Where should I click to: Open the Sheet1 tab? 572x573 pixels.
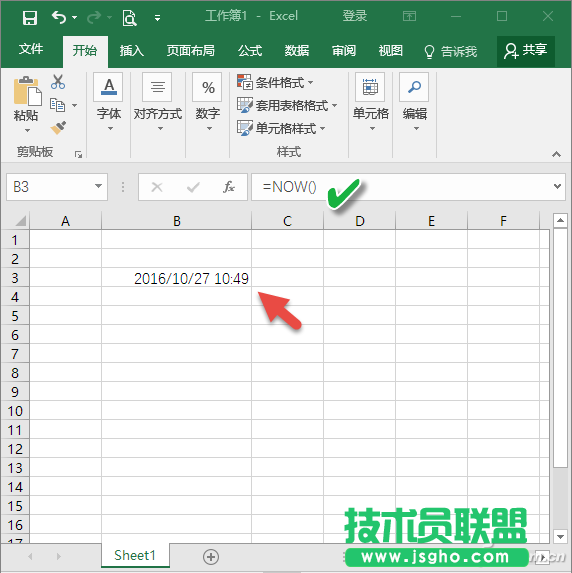tap(135, 555)
